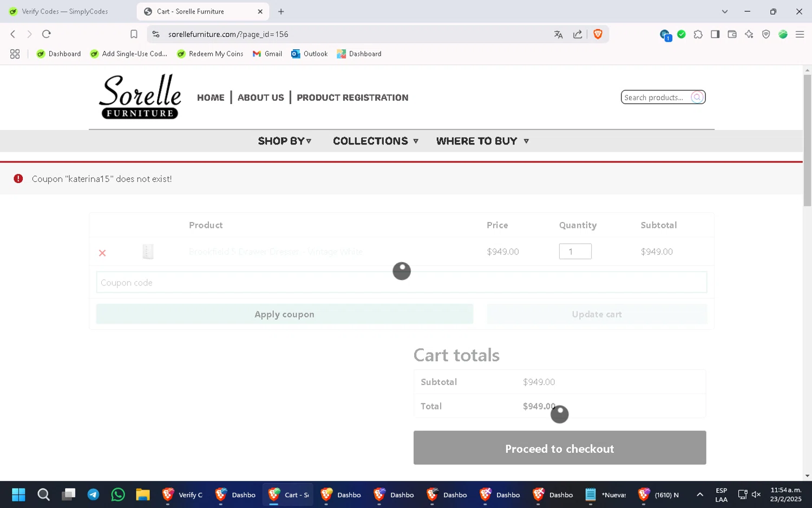
Task: Bookmark this page with bookmark icon
Action: pyautogui.click(x=134, y=34)
